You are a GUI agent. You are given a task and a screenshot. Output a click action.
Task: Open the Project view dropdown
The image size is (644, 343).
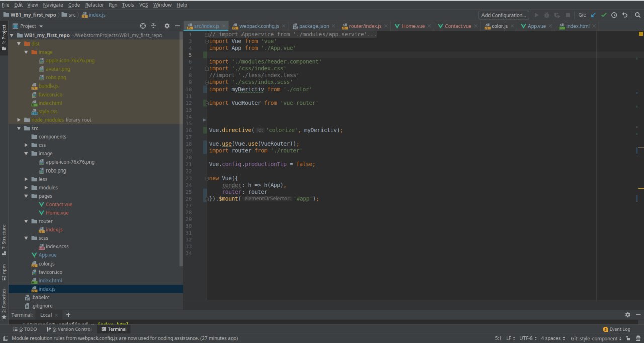click(x=28, y=26)
